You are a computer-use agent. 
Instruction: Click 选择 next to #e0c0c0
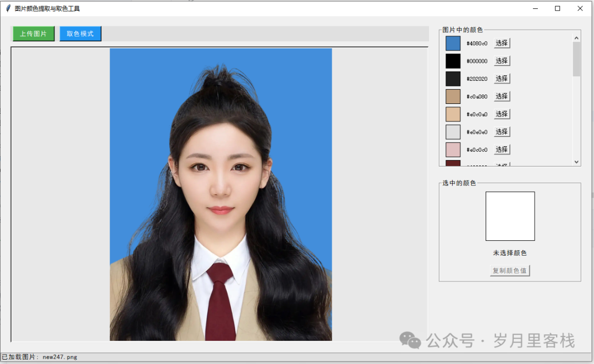[502, 150]
